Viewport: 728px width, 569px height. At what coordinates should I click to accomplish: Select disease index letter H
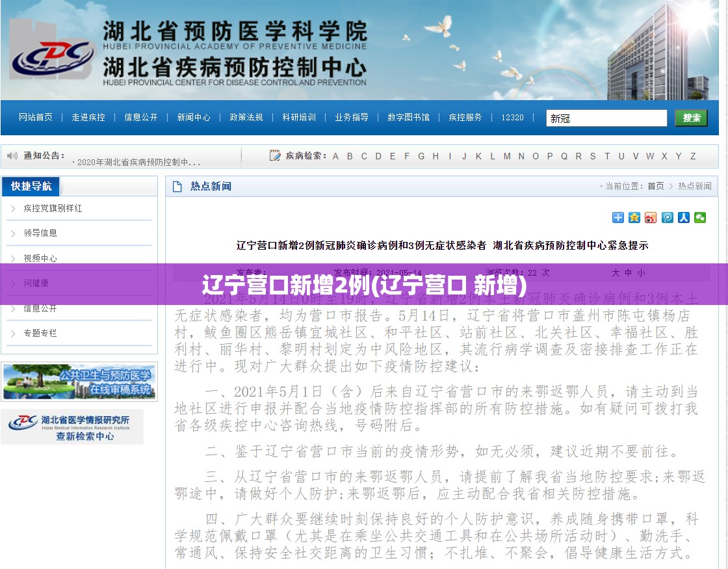(435, 157)
